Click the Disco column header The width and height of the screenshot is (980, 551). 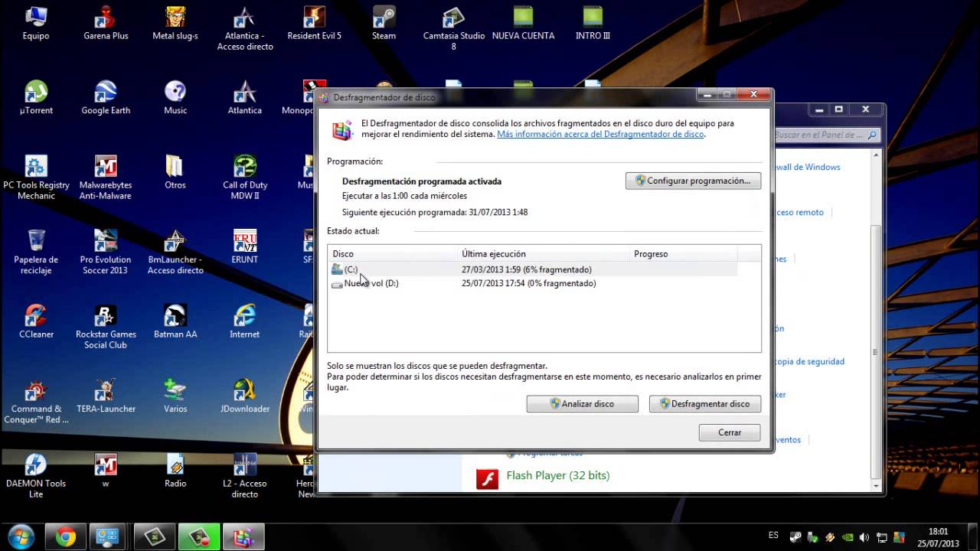(x=393, y=253)
